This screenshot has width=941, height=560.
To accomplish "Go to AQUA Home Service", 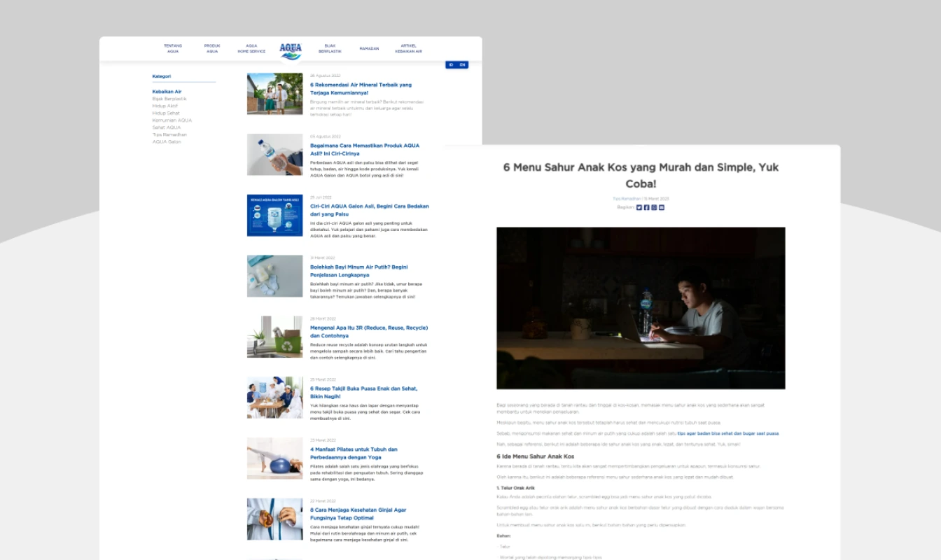I will point(251,48).
